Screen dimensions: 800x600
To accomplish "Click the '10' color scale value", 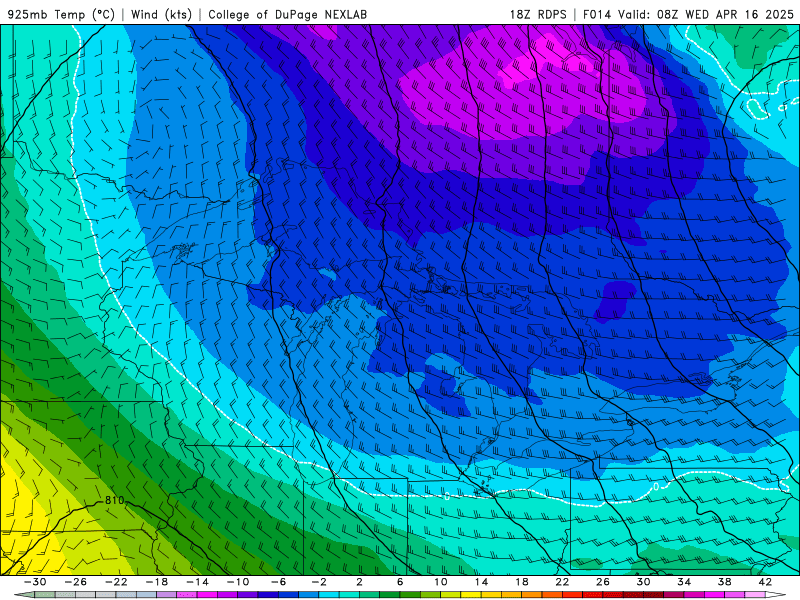I will [x=441, y=582].
